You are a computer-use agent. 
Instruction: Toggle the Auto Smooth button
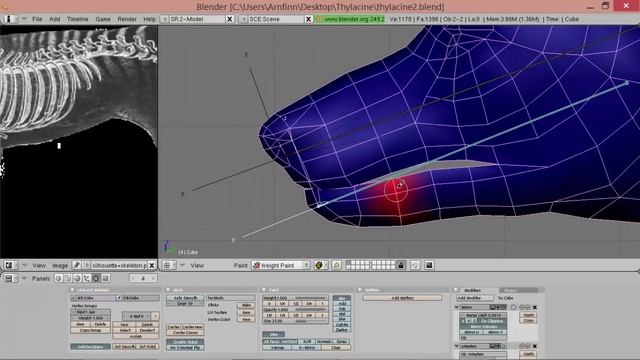coord(185,298)
